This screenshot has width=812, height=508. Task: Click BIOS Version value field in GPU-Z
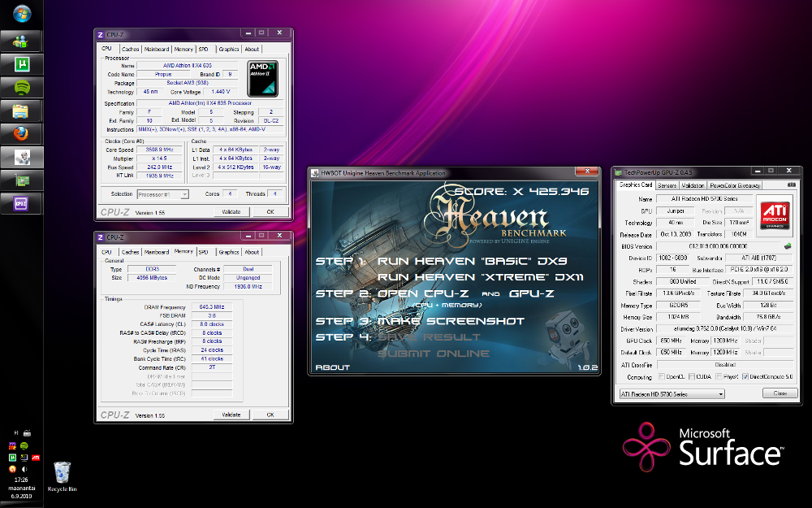pyautogui.click(x=718, y=246)
